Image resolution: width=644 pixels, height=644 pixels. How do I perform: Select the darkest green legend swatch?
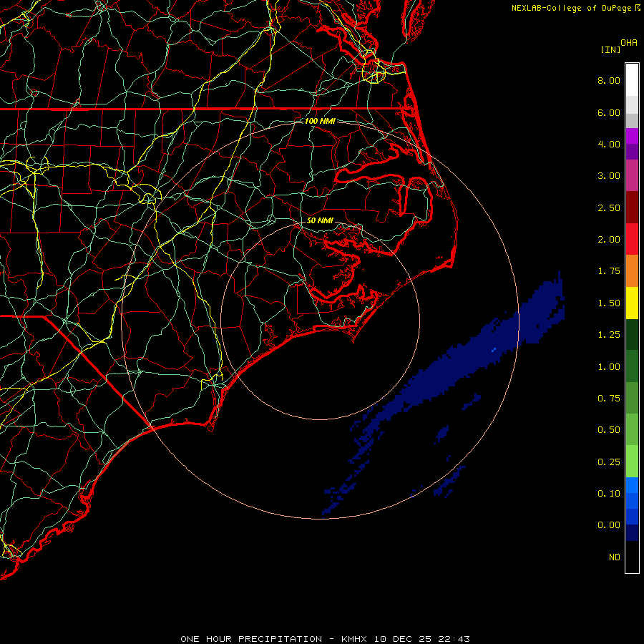tap(632, 335)
